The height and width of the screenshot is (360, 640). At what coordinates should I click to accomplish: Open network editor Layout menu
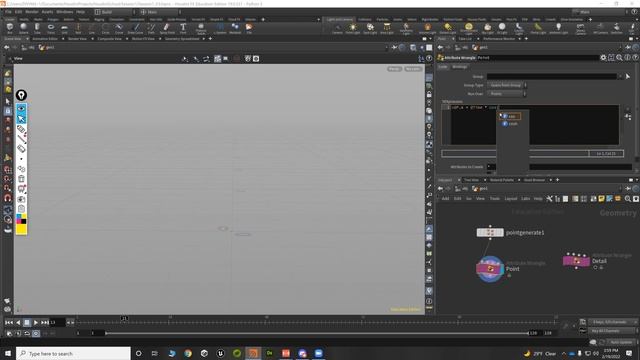tap(511, 199)
